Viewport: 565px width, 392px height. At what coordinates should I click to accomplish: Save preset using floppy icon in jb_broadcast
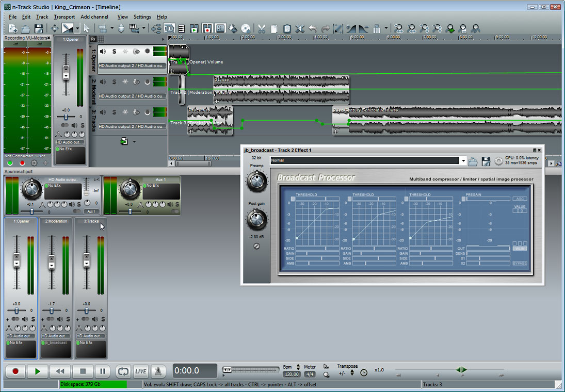coord(486,161)
